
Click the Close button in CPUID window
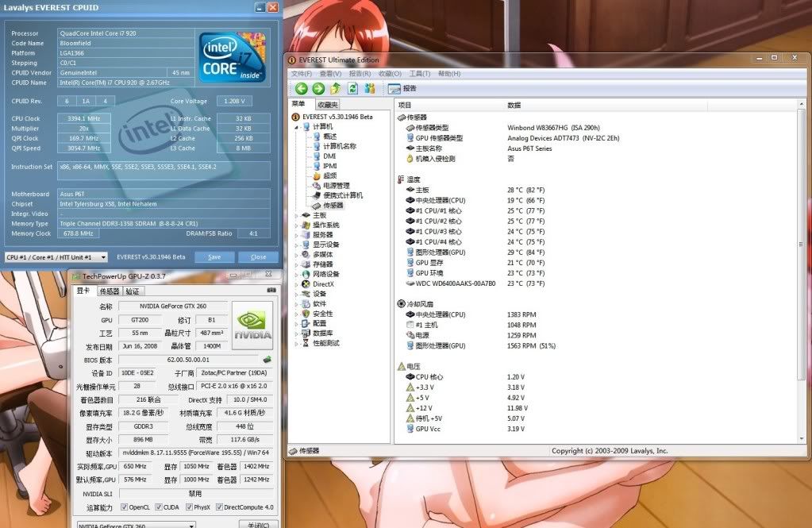[x=258, y=257]
